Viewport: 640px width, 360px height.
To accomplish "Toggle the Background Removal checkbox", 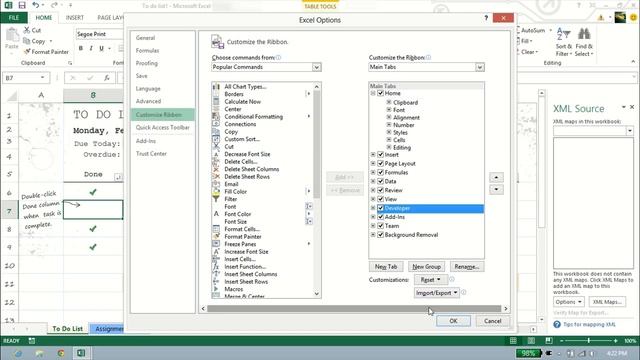I will click(x=380, y=235).
